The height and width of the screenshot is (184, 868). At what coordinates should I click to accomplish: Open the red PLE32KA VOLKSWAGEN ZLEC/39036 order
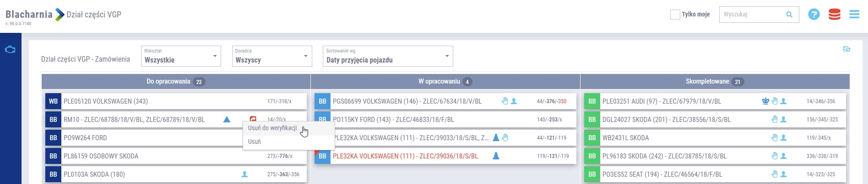pyautogui.click(x=405, y=156)
